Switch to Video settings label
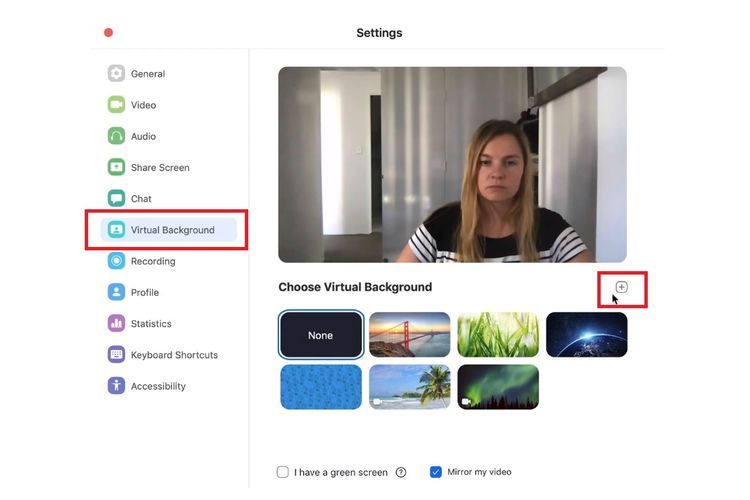Screen dimensions: 750x500 (143, 105)
